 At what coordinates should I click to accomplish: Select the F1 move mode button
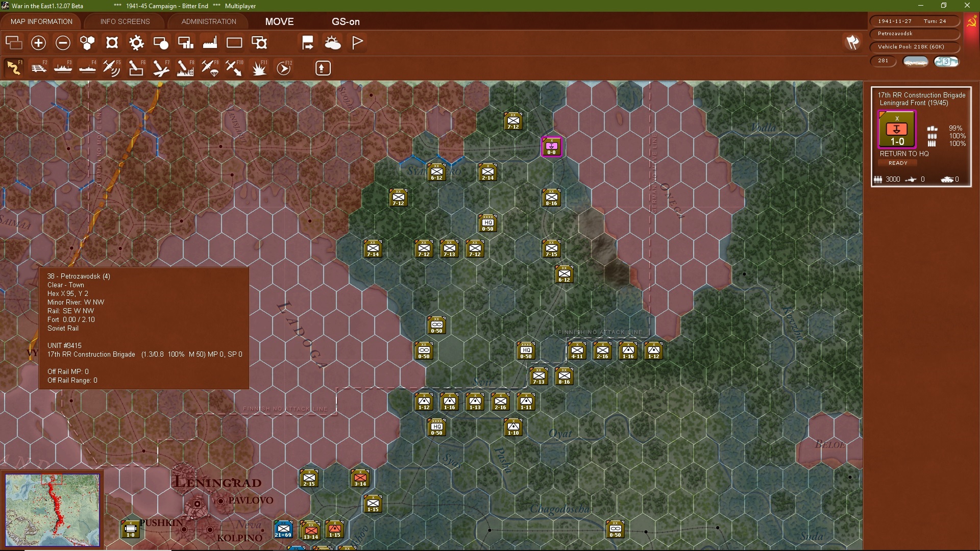(14, 68)
